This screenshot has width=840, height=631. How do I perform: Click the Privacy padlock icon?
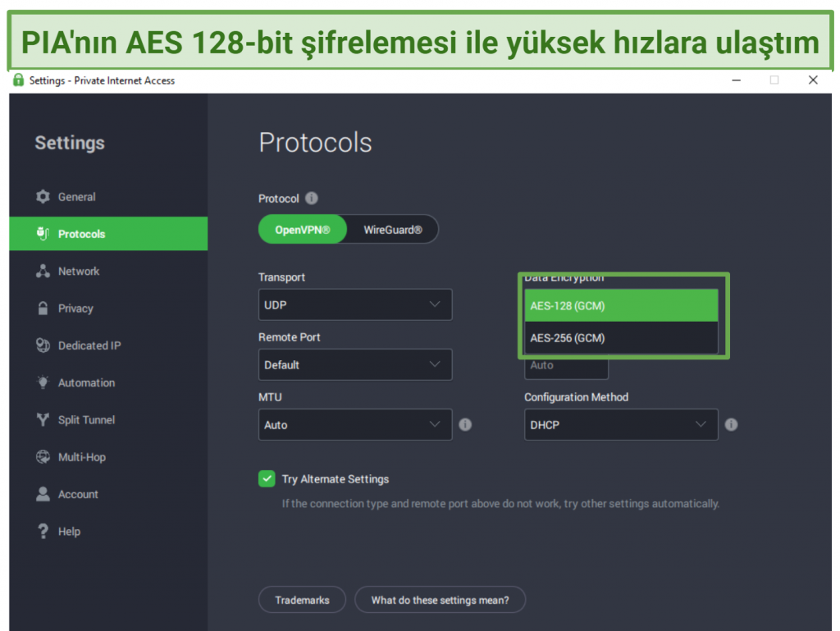(43, 309)
